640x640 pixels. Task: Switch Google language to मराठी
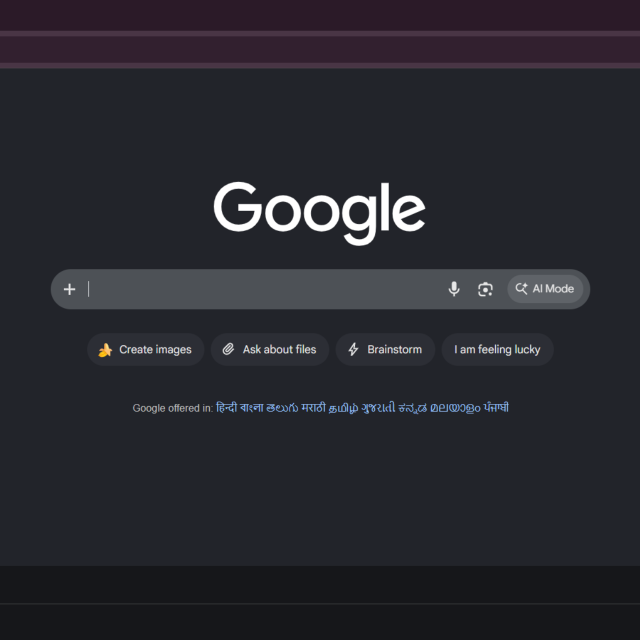coord(313,408)
